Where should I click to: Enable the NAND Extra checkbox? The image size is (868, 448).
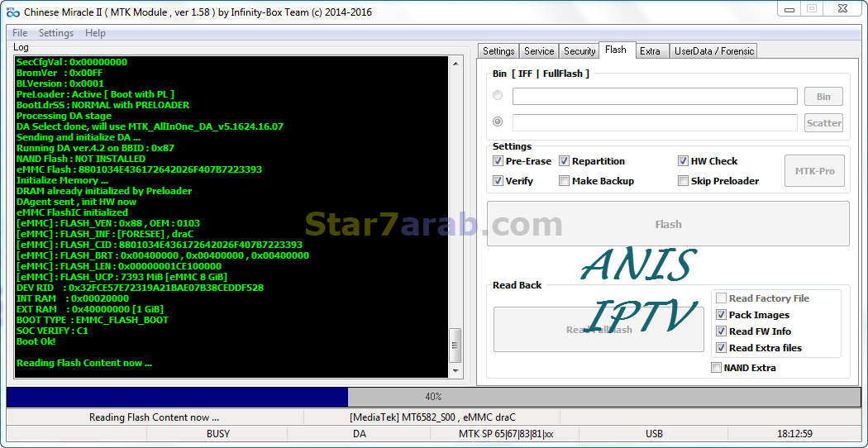(717, 368)
